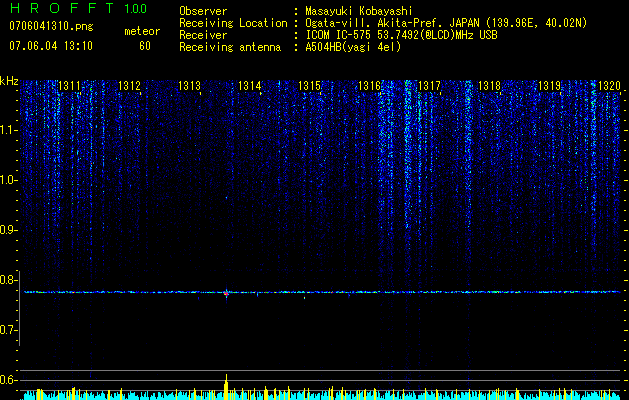Screen dimensions: 629x400
Task: Click the Receiving antenna label
Action: click(x=230, y=47)
